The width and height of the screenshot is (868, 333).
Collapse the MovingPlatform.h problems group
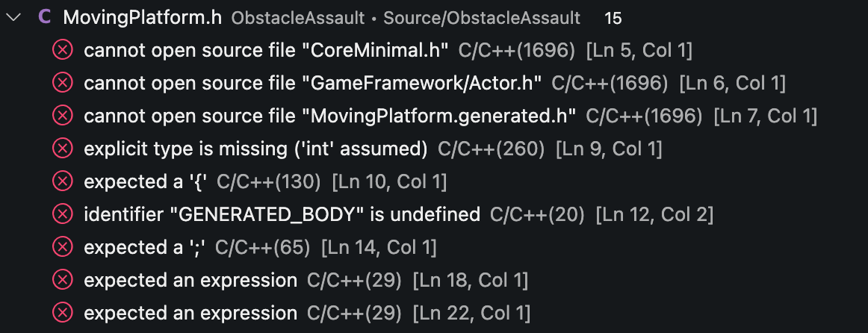pos(13,18)
